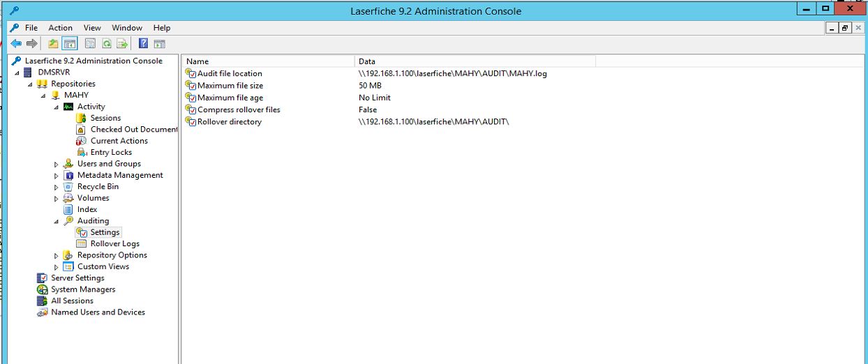The width and height of the screenshot is (868, 364).
Task: Click the Audit file location row icon
Action: (x=190, y=73)
